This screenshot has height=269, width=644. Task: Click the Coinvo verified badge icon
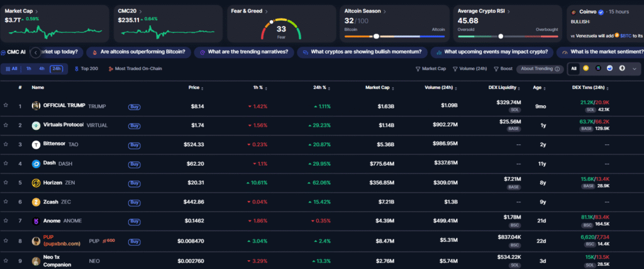[601, 13]
